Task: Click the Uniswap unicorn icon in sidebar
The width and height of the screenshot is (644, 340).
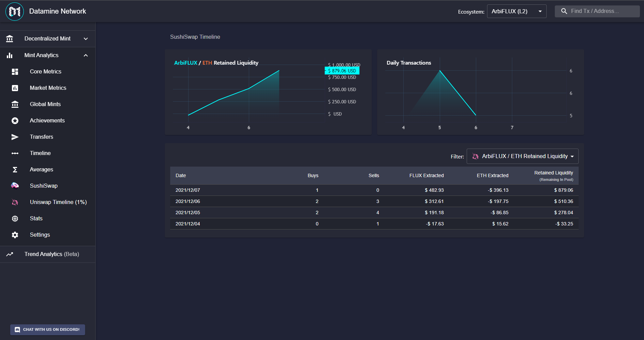Action: tap(15, 202)
